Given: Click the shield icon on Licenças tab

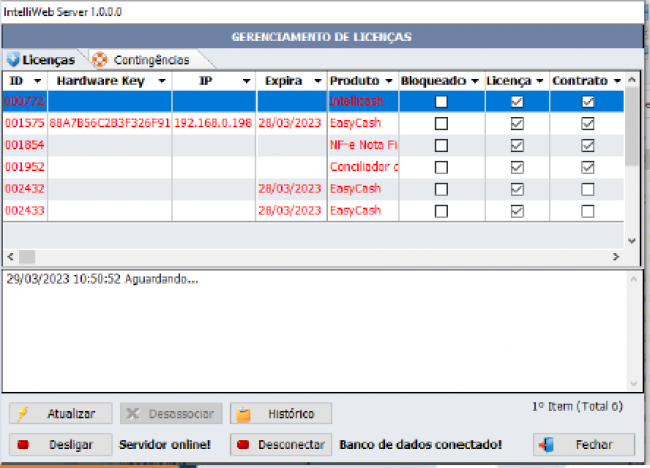Looking at the screenshot, I should click(x=13, y=60).
